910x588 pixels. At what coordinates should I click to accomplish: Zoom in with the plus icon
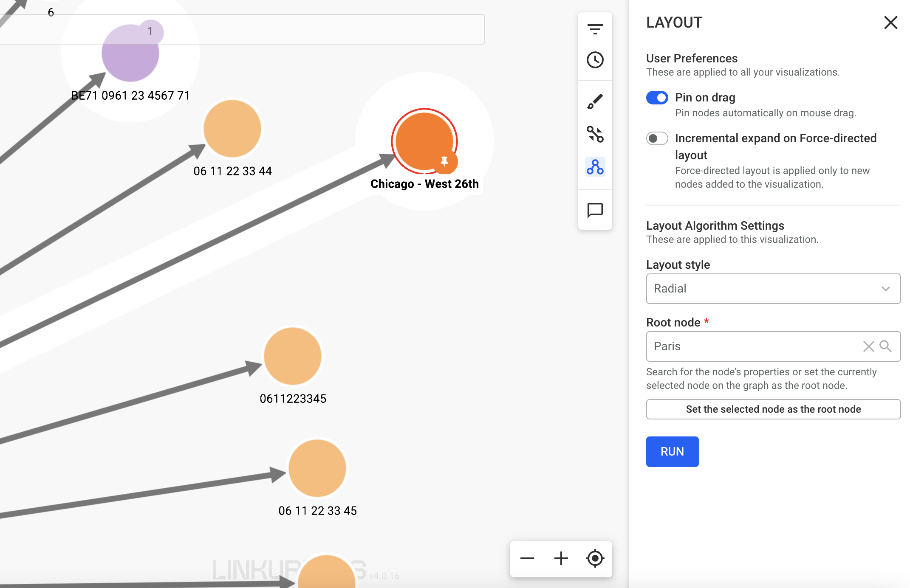[x=561, y=558]
